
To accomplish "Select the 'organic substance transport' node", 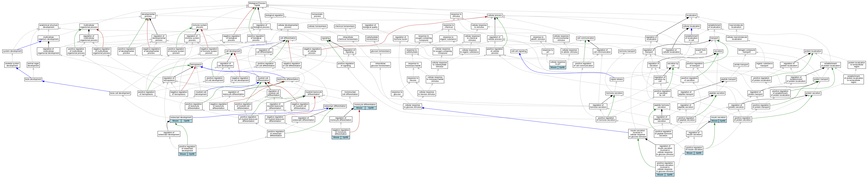I will (x=764, y=65).
